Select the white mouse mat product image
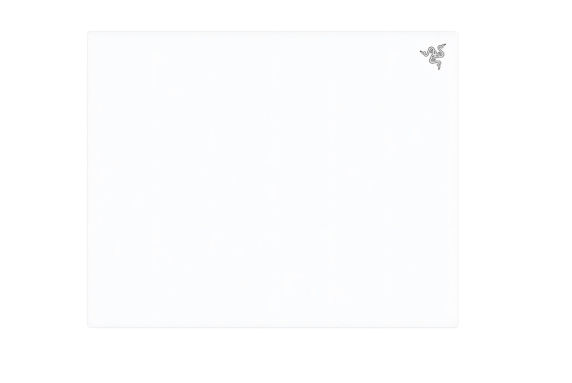 (273, 179)
